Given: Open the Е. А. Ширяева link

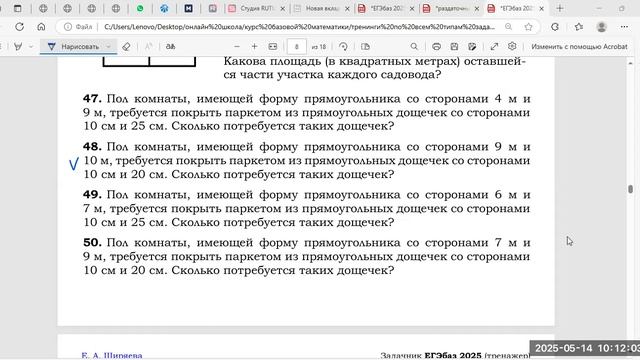Looking at the screenshot, I should click(x=112, y=356).
